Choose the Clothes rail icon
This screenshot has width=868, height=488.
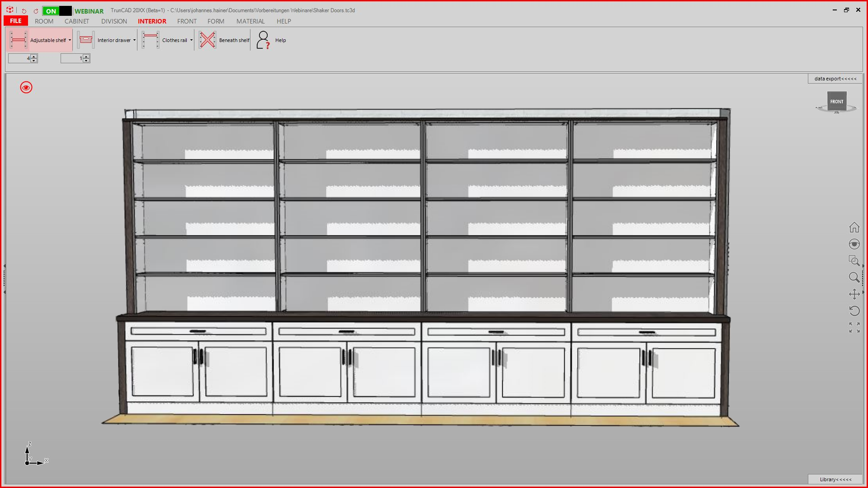pos(150,40)
